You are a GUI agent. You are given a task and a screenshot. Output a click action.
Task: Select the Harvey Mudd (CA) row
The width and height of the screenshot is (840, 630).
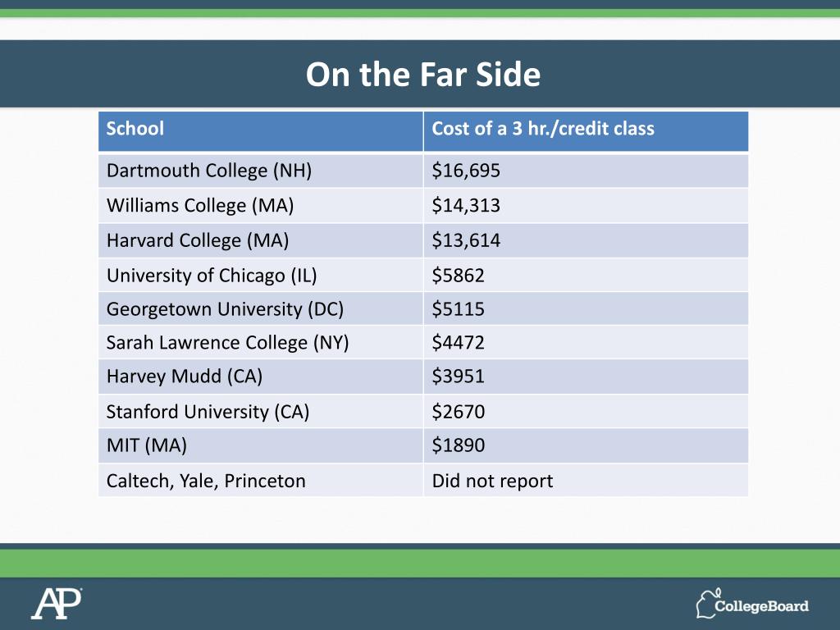[185, 377]
